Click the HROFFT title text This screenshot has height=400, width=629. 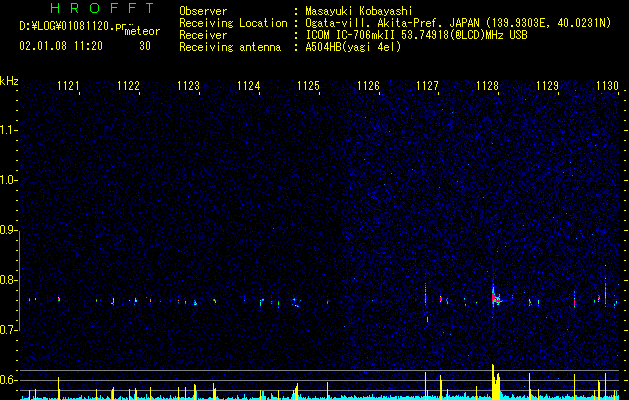103,8
